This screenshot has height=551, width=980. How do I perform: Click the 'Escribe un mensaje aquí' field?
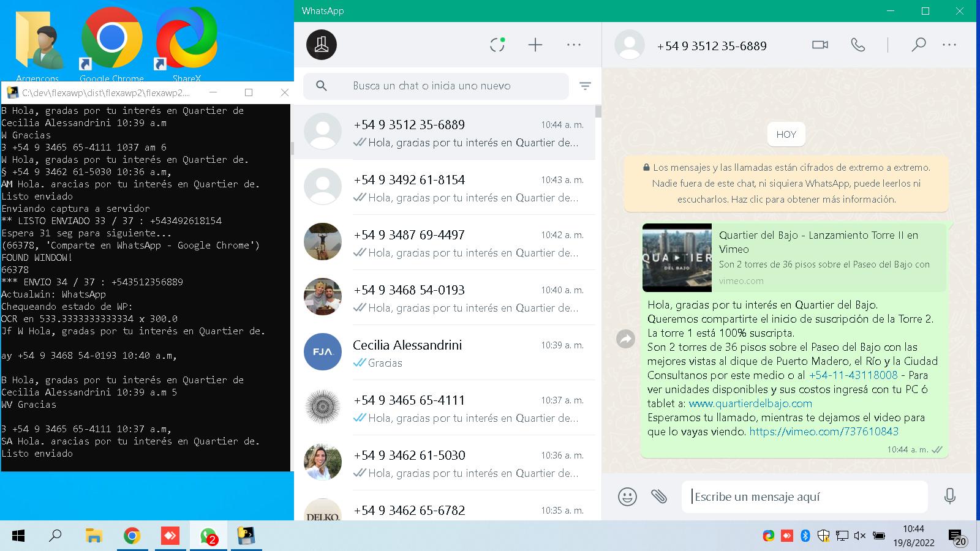(805, 497)
